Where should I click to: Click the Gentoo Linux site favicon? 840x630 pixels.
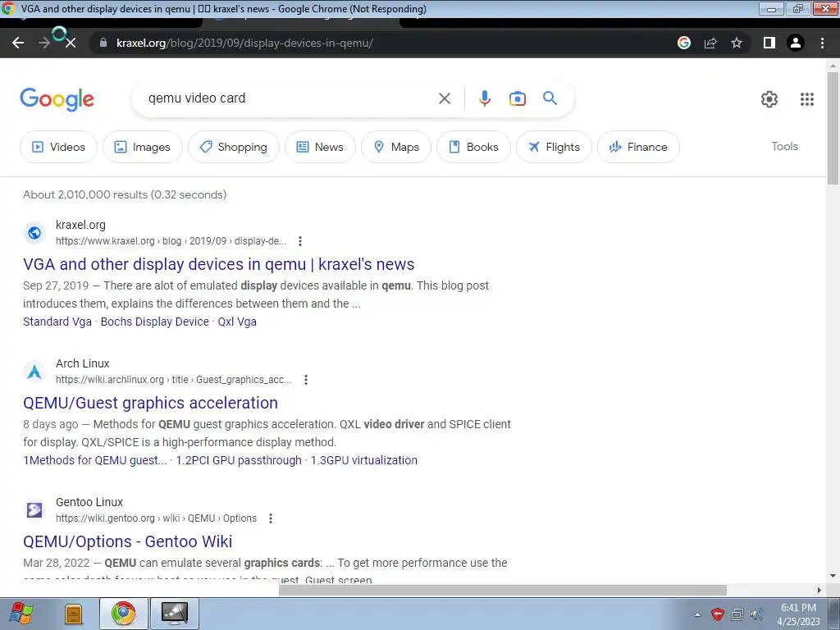point(34,510)
